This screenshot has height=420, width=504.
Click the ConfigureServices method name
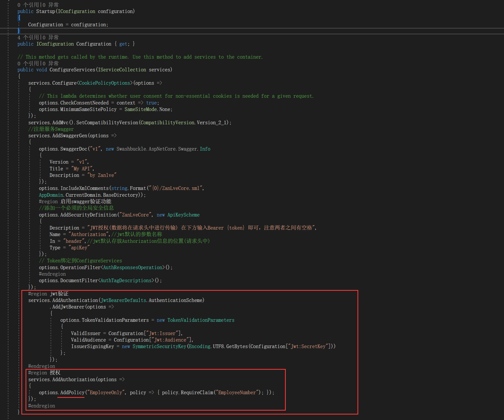[x=72, y=70]
